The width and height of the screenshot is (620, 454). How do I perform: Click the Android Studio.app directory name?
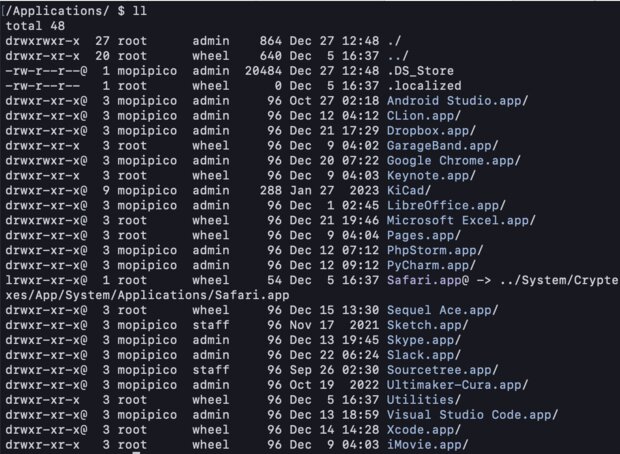(457, 101)
